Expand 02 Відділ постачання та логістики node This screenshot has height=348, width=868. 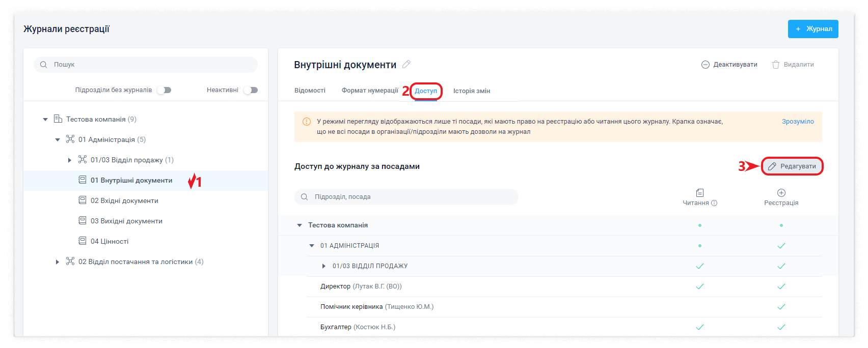point(58,262)
